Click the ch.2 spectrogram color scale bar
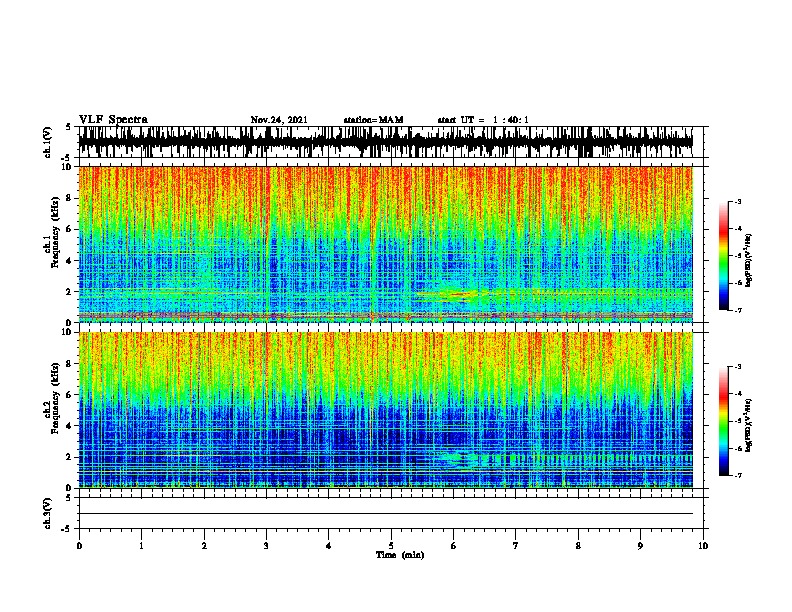Screen dimensions: 792x612 coord(724,421)
